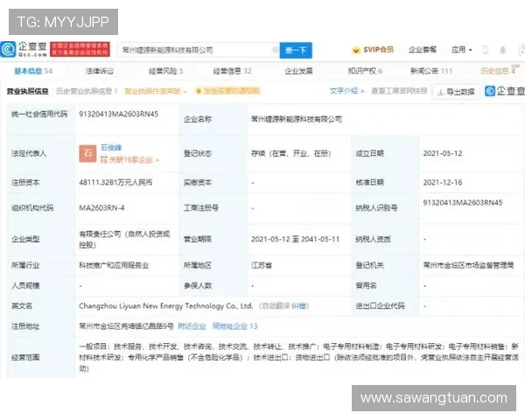
Task: Select business term 2021-05-12 至 2041-05-11
Action: (x=295, y=239)
